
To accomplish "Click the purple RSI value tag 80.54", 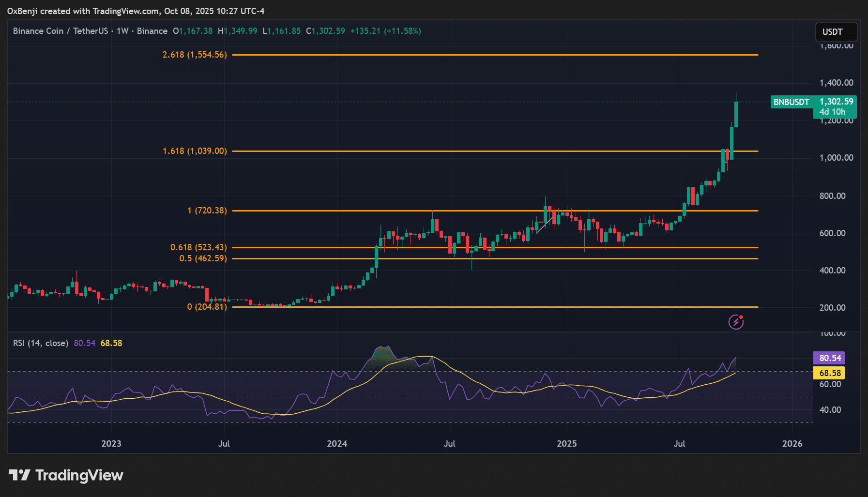I will (829, 358).
